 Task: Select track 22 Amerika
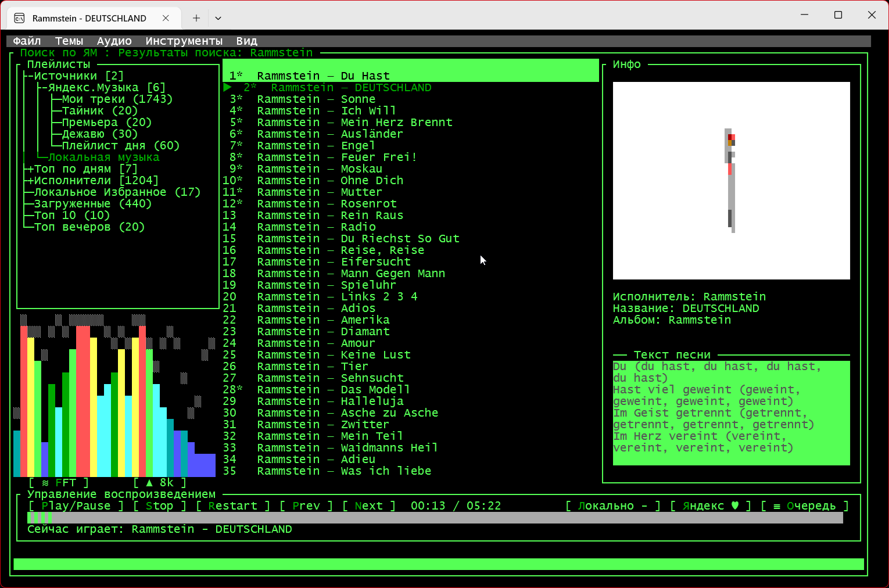(411, 320)
